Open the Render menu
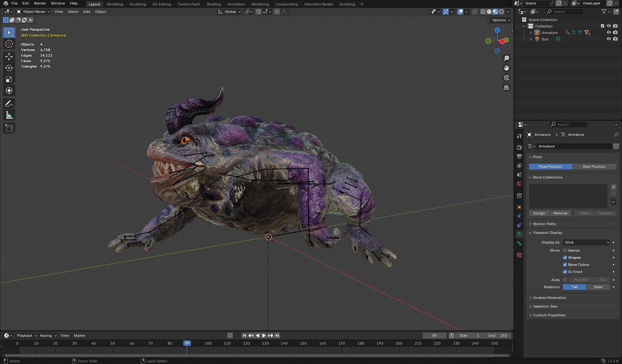This screenshot has height=364, width=622. click(40, 3)
